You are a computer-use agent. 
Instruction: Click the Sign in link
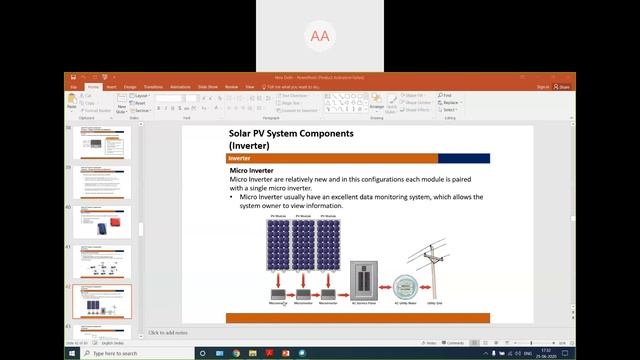(x=542, y=87)
